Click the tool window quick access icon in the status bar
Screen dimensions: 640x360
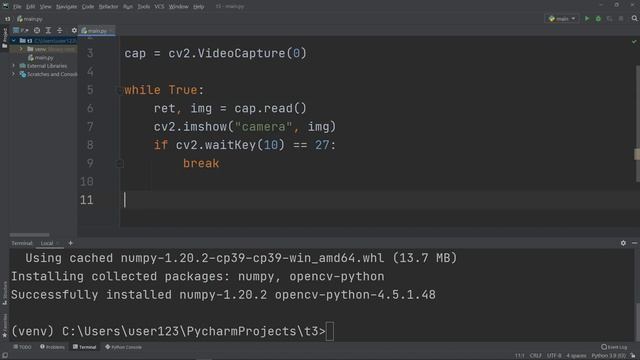[4, 356]
